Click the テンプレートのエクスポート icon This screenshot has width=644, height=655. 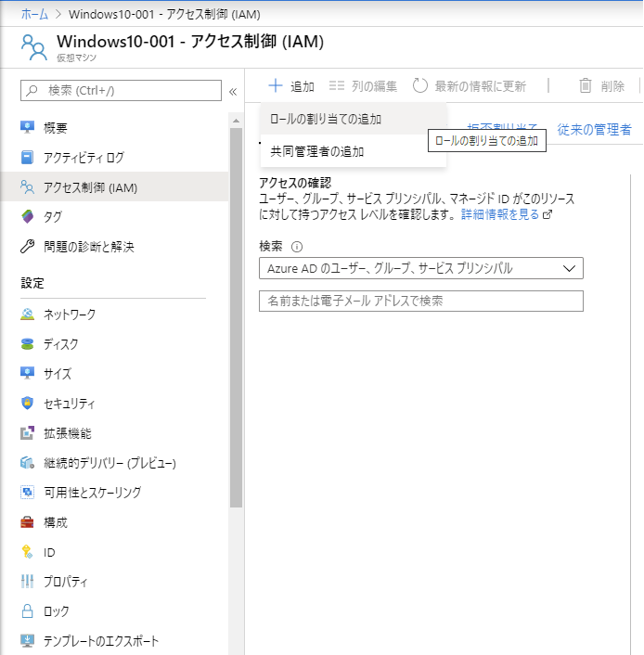(x=27, y=640)
